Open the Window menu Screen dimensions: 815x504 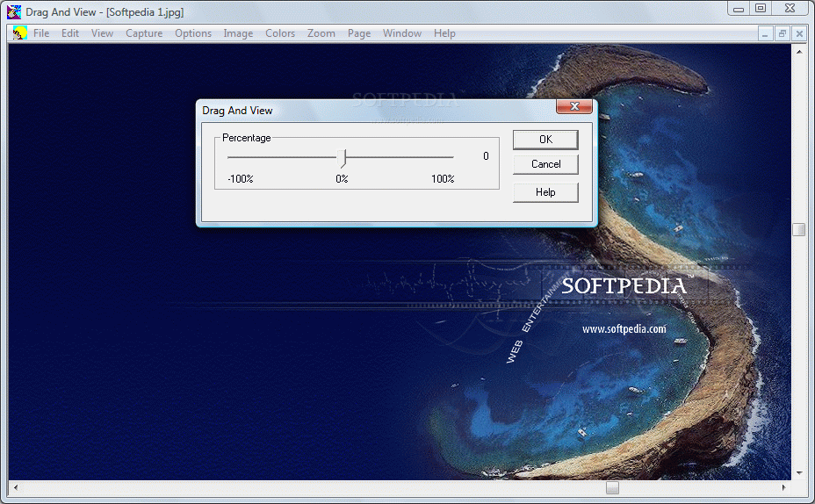(x=402, y=33)
